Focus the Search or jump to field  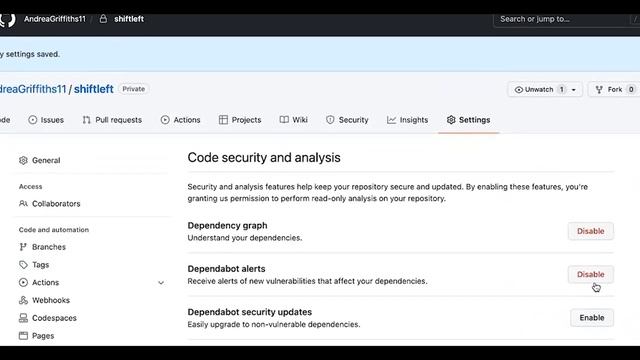(x=567, y=19)
